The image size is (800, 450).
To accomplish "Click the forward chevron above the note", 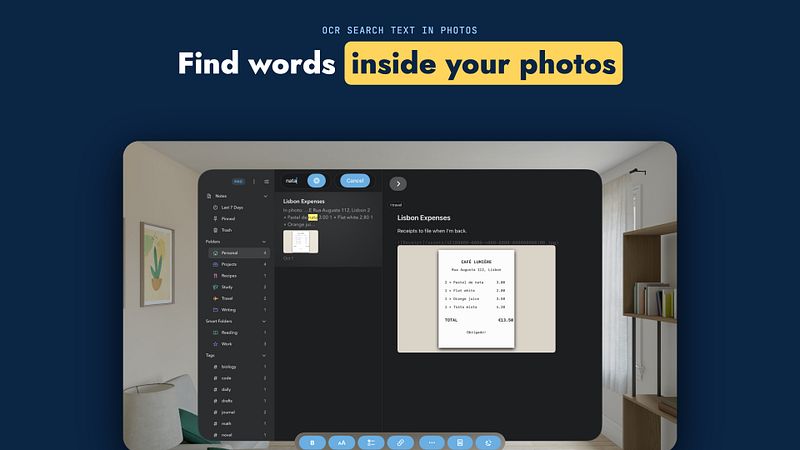I will click(398, 184).
